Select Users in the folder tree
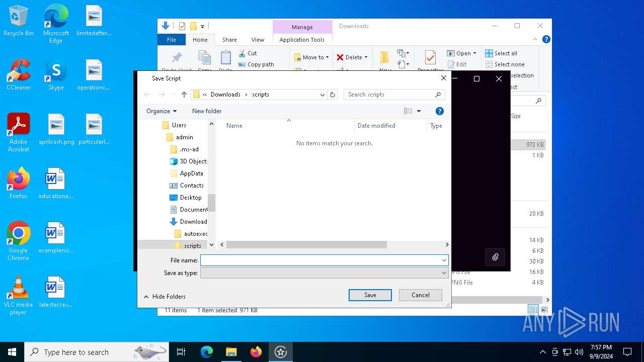Viewport: 644px width, 362px height. 179,125
